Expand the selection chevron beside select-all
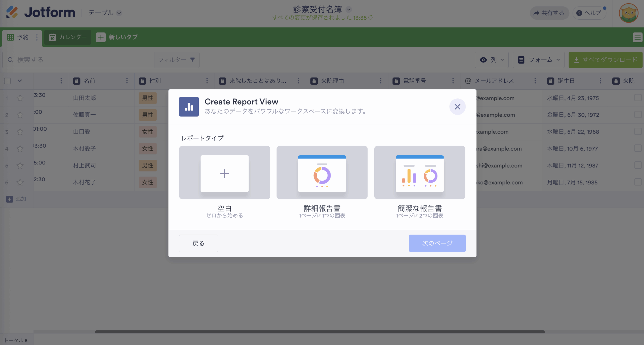This screenshot has width=644, height=345. coord(20,81)
